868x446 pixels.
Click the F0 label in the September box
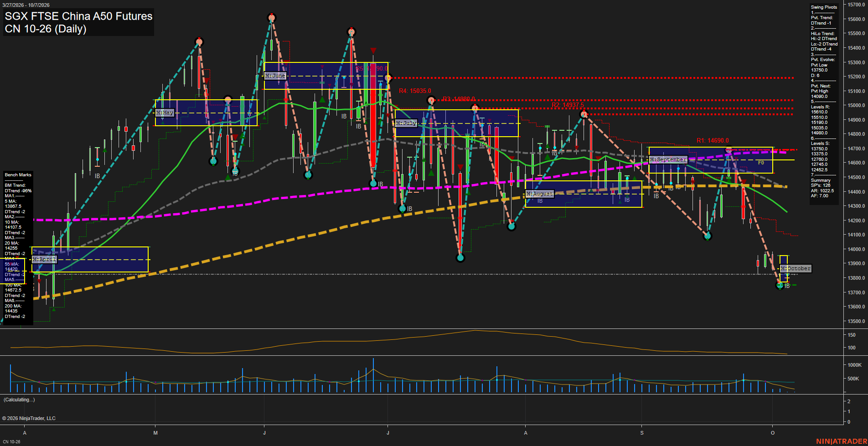pos(761,163)
